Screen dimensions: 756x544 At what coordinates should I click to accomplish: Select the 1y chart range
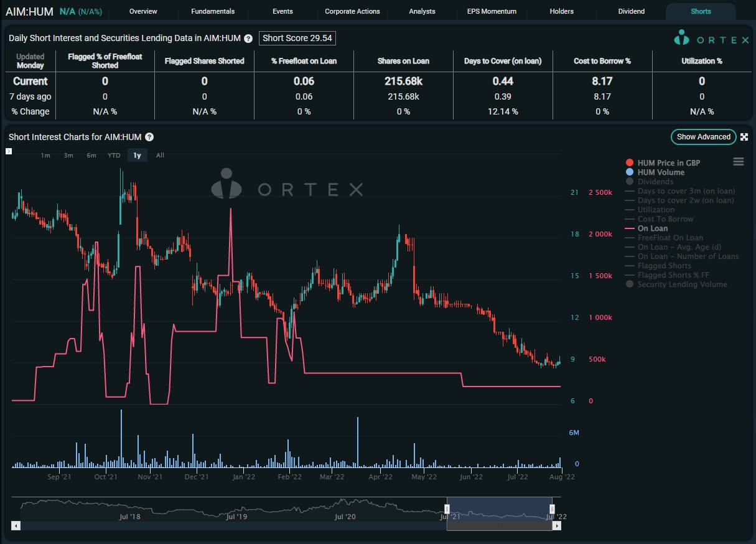pyautogui.click(x=138, y=155)
